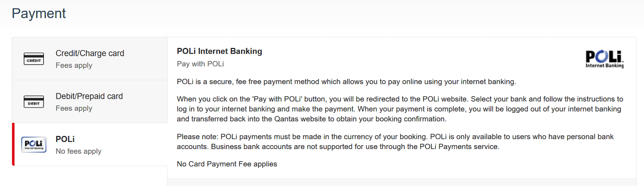644x186 pixels.
Task: Click the POLi logo in the sidebar
Action: (x=34, y=144)
